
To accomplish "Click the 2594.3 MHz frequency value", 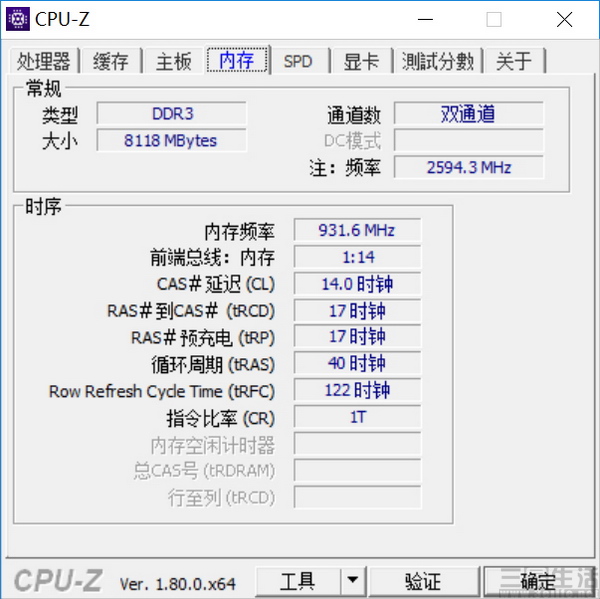I will tap(469, 167).
